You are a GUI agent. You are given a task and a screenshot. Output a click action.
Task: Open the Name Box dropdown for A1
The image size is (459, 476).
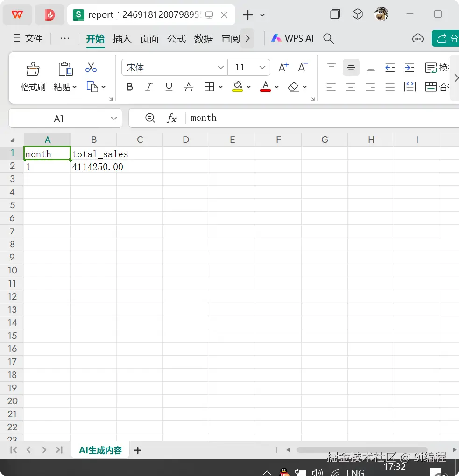[114, 118]
